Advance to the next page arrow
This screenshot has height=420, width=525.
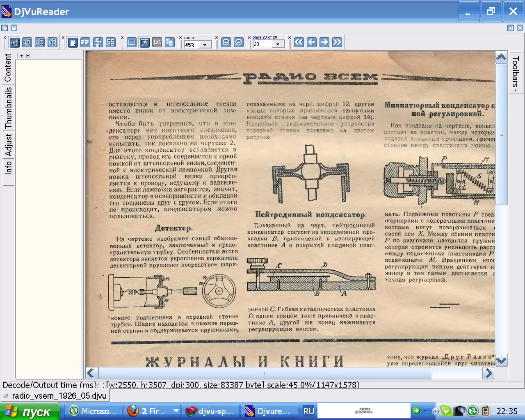tap(324, 42)
